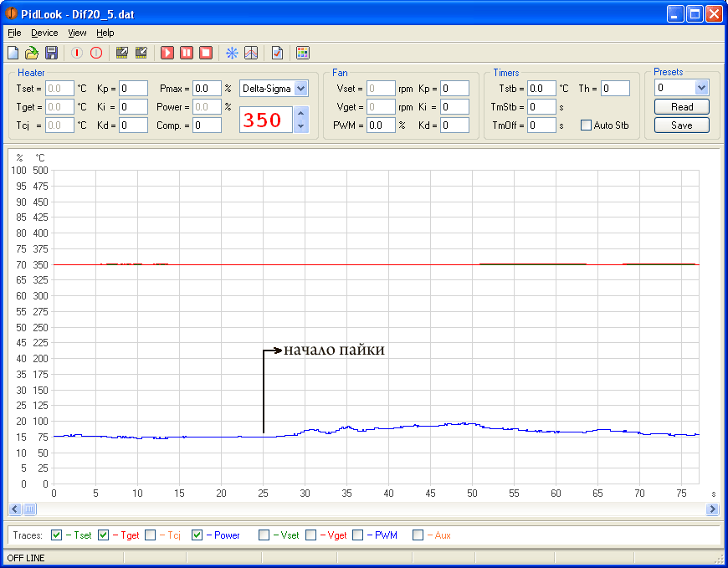The height and width of the screenshot is (568, 728).
Task: Click the Save preset button
Action: coord(682,125)
